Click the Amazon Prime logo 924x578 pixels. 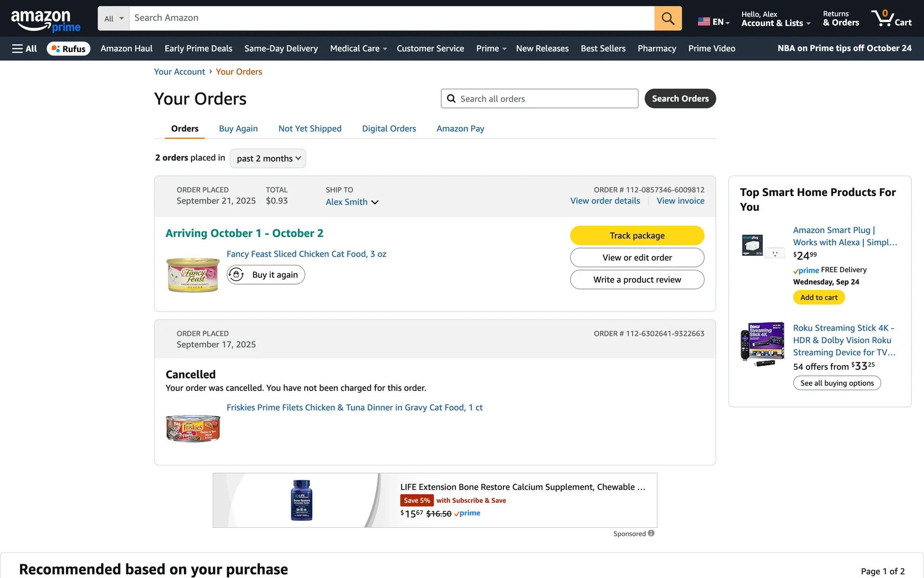(46, 20)
